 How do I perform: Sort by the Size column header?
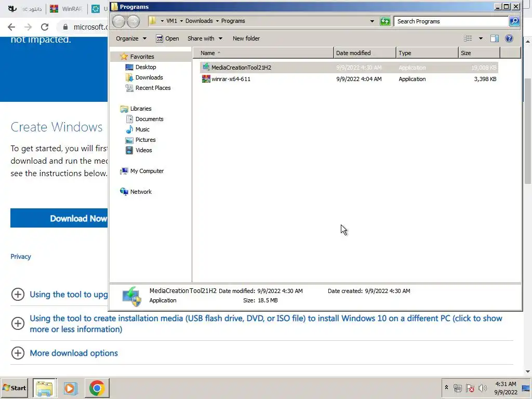[479, 53]
